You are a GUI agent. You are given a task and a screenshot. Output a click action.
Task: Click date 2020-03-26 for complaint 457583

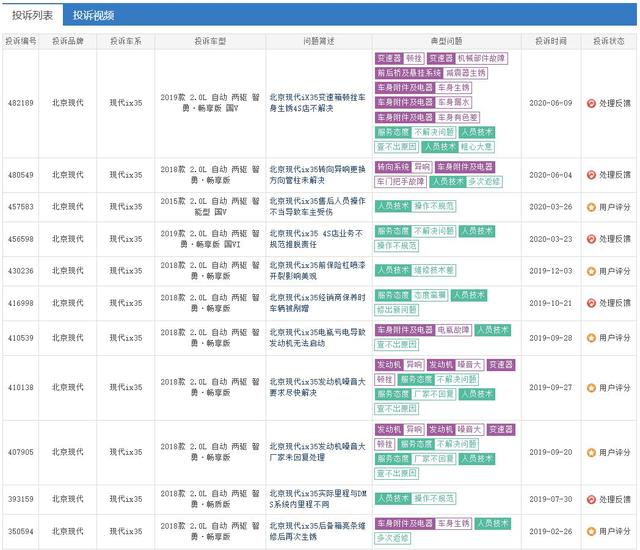551,207
